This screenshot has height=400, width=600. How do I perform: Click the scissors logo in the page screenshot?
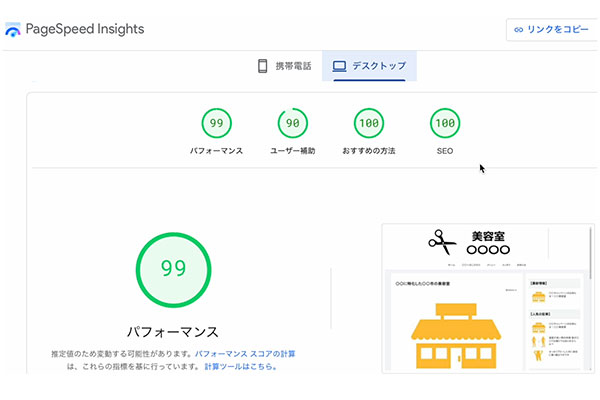441,241
